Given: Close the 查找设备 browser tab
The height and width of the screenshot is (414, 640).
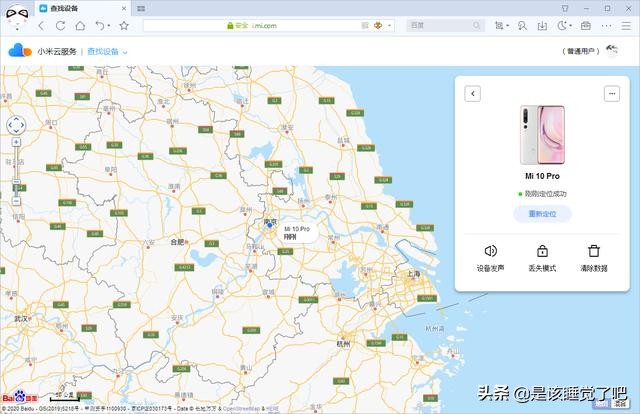Looking at the screenshot, I should [x=124, y=8].
